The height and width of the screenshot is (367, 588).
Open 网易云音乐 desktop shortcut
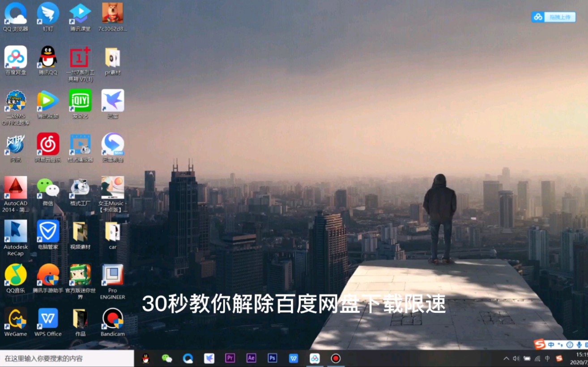pyautogui.click(x=48, y=148)
